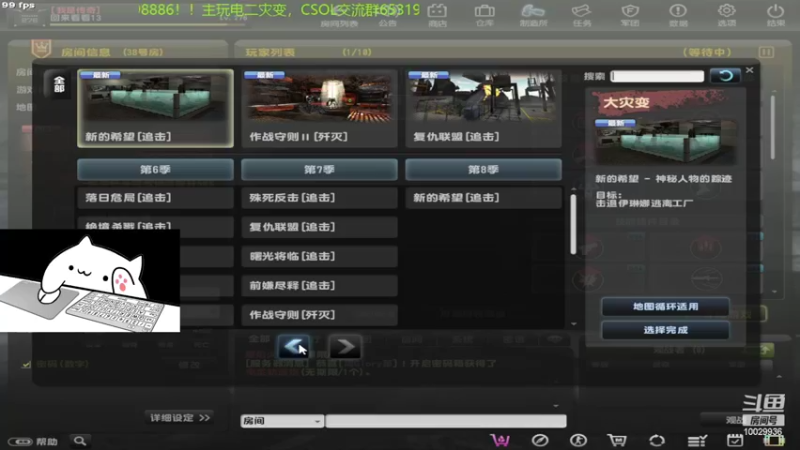800x450 pixels.
Task: Click the 帮助 help toggle at bottom left
Action: pos(33,441)
